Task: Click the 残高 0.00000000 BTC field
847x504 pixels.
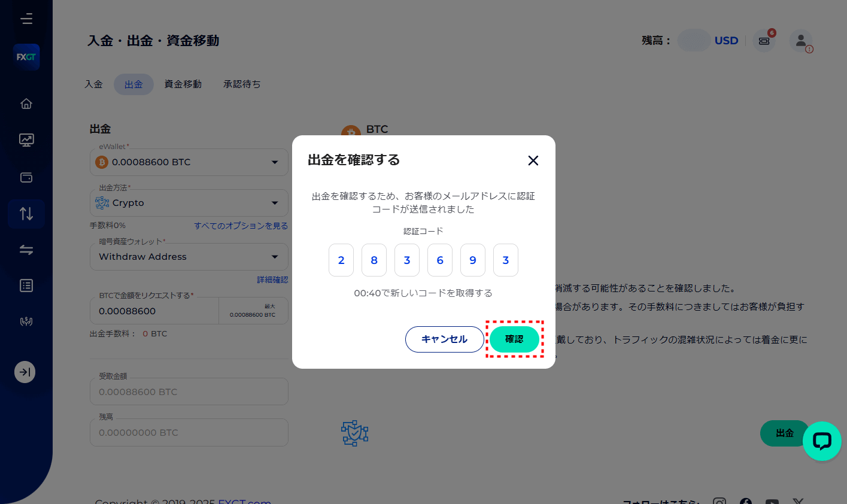Action: pyautogui.click(x=189, y=432)
